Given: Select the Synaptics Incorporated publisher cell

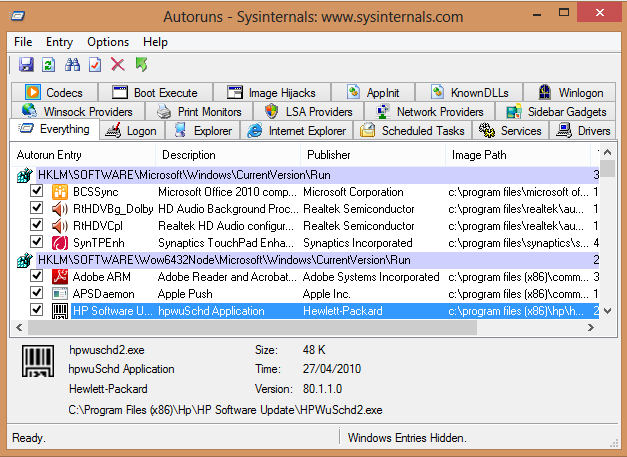Looking at the screenshot, I should click(357, 243).
